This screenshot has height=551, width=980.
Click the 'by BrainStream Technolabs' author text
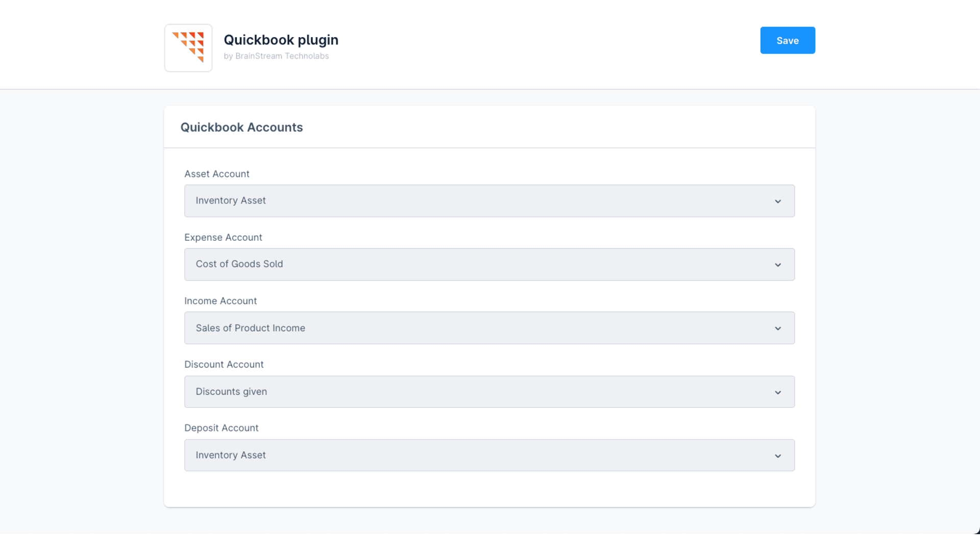click(x=276, y=56)
